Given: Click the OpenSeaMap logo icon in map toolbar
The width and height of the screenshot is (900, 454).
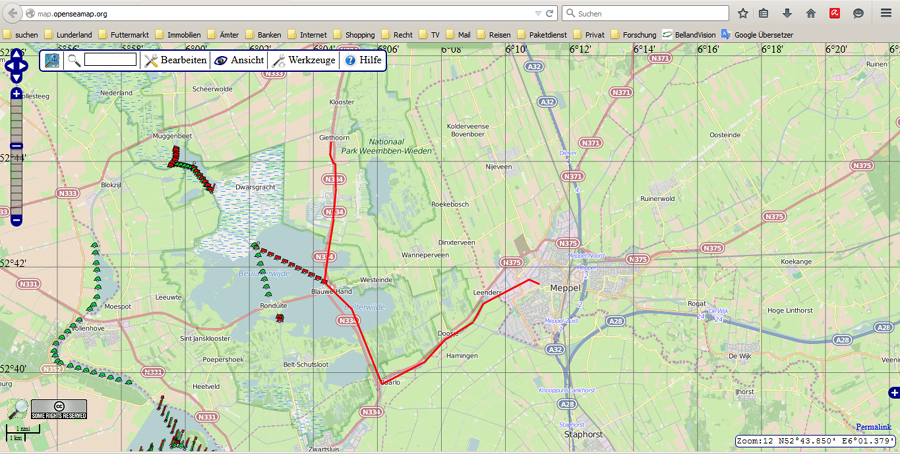Looking at the screenshot, I should click(x=52, y=60).
